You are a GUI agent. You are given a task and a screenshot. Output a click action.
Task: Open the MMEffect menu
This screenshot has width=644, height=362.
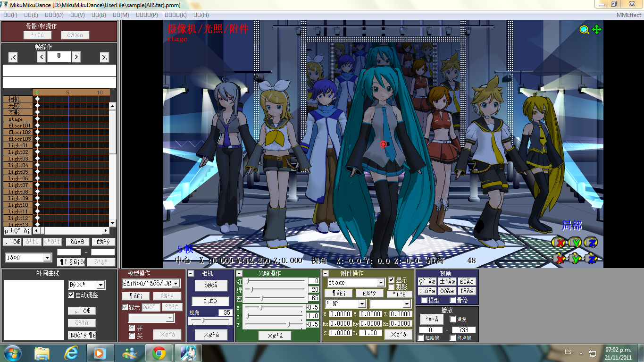tap(628, 15)
